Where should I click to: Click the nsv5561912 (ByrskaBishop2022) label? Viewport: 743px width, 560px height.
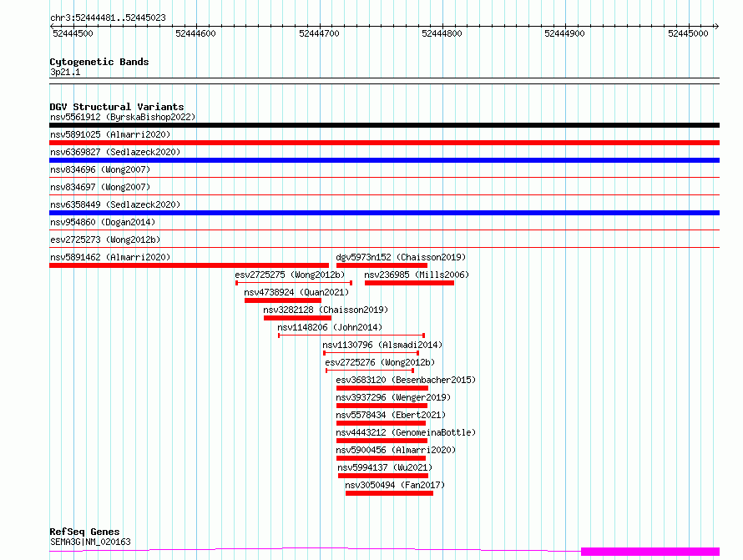123,117
